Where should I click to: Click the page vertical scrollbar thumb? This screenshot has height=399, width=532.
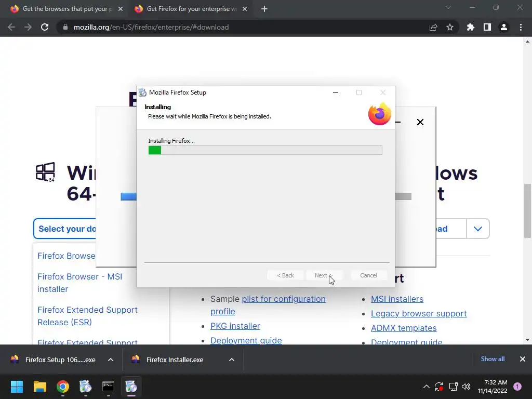coord(528,211)
